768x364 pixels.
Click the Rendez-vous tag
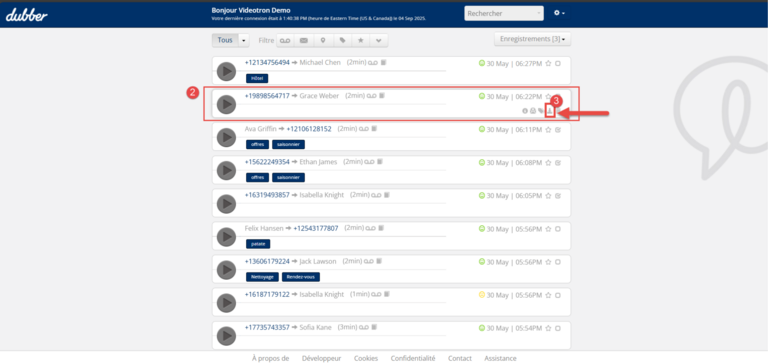pyautogui.click(x=301, y=277)
